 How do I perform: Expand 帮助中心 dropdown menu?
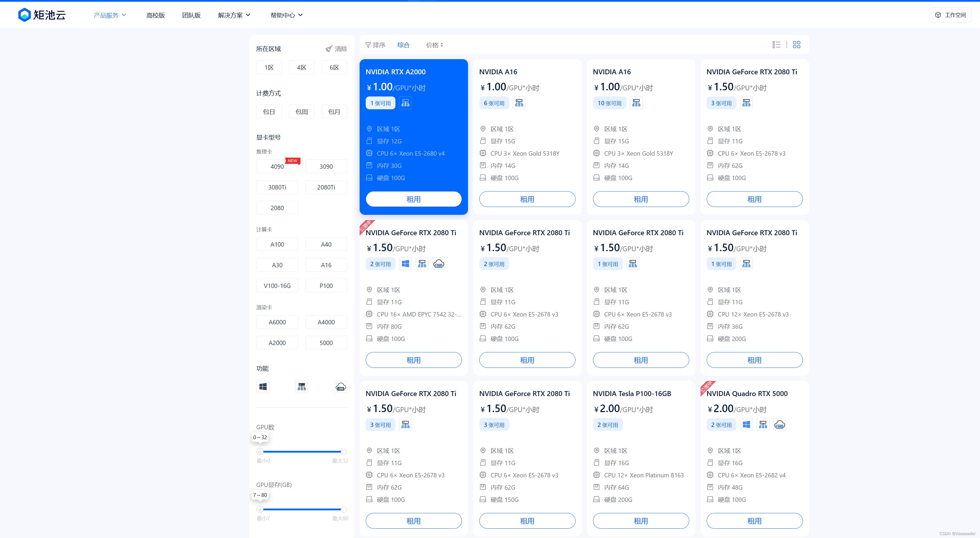tap(286, 15)
